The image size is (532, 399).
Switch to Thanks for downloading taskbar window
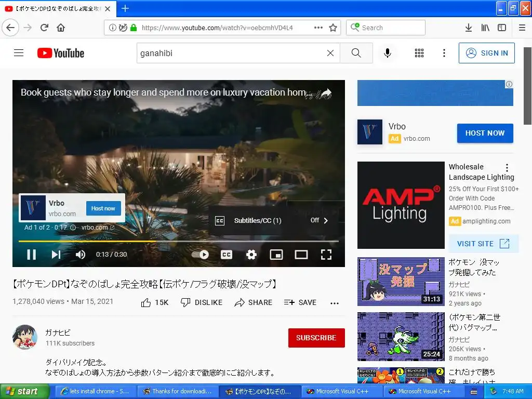click(178, 392)
